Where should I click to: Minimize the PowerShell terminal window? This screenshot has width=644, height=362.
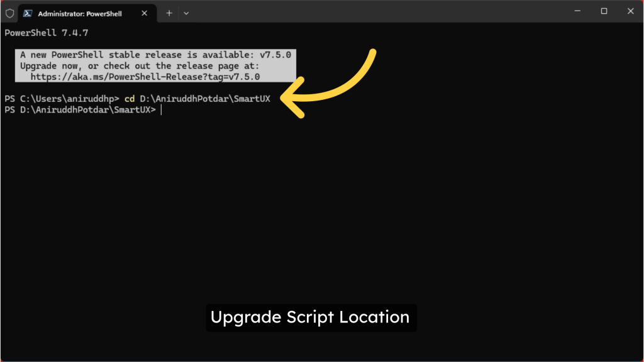pyautogui.click(x=576, y=11)
